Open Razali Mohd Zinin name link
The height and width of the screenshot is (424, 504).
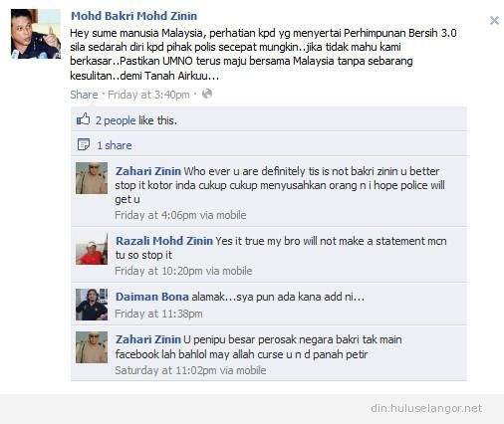click(x=164, y=241)
